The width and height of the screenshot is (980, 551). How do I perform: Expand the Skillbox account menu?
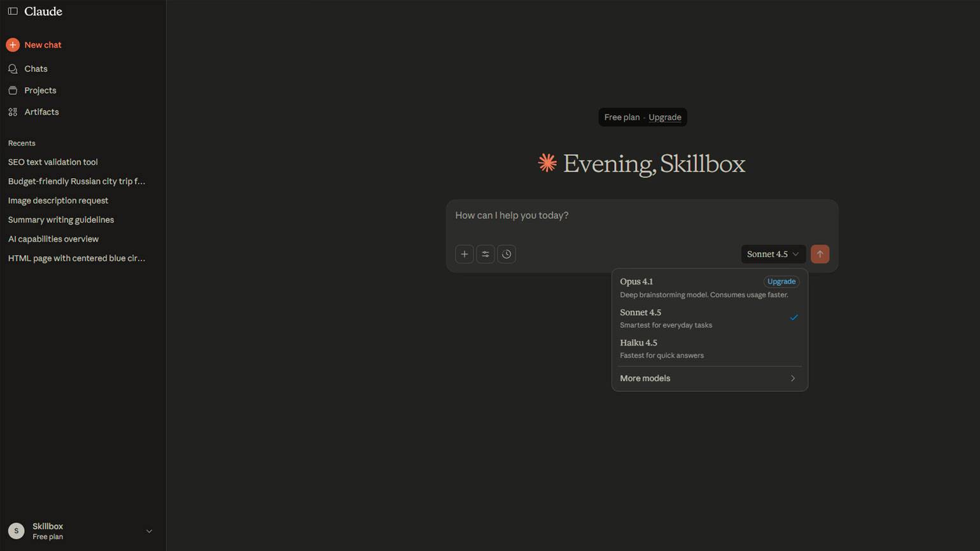point(149,531)
